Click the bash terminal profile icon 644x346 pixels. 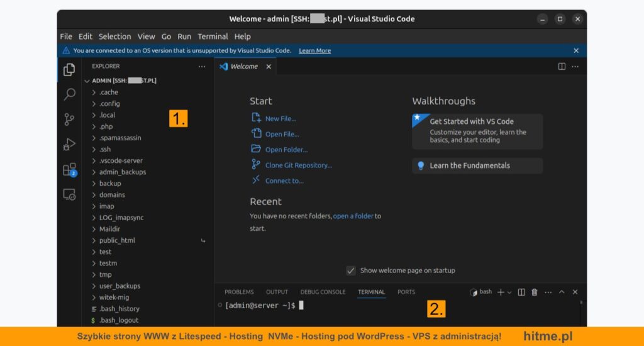click(474, 292)
